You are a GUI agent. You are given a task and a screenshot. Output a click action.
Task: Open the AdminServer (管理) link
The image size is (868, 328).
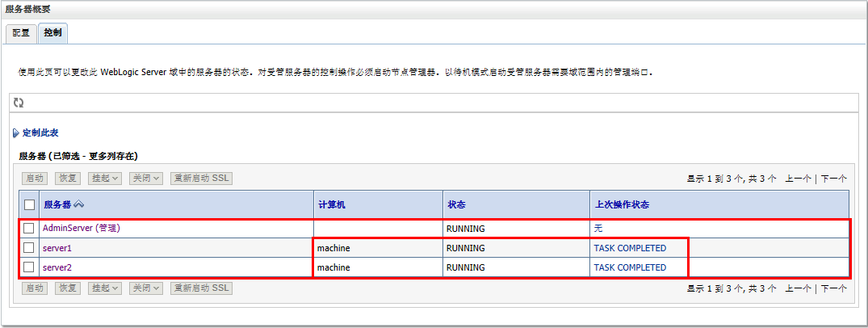point(82,229)
